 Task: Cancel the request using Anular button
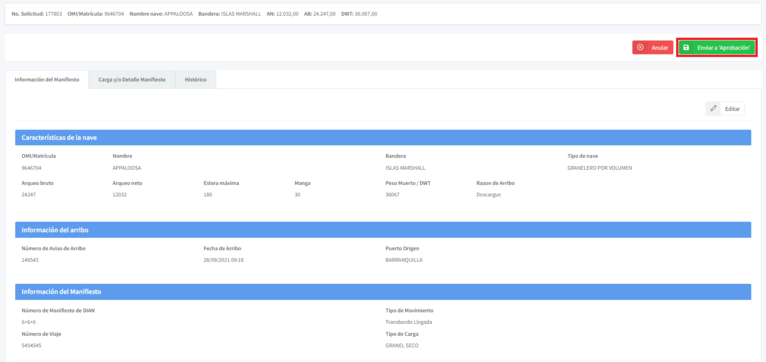coord(653,47)
